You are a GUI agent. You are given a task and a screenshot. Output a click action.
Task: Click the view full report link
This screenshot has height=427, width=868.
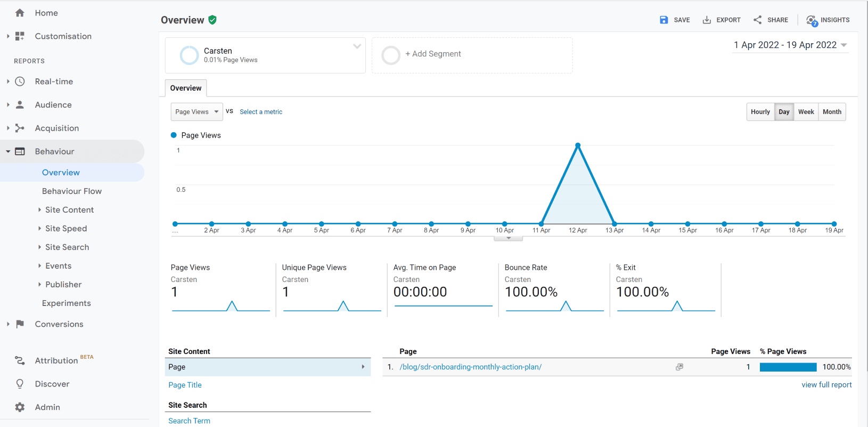(826, 385)
